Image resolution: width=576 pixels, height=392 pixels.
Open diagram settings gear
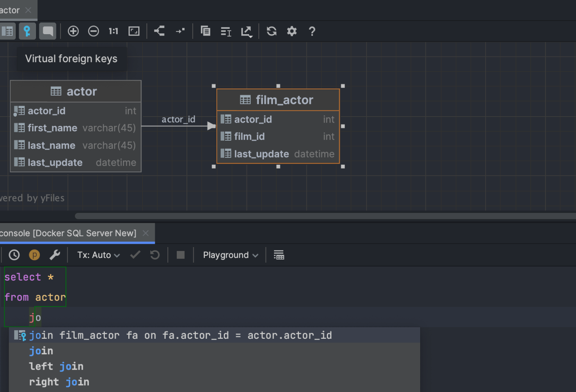point(292,31)
